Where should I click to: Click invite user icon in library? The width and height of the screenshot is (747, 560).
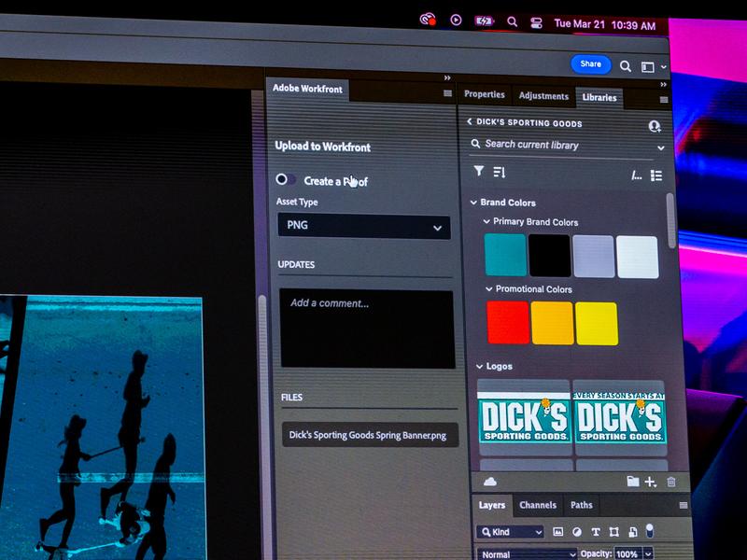click(655, 126)
